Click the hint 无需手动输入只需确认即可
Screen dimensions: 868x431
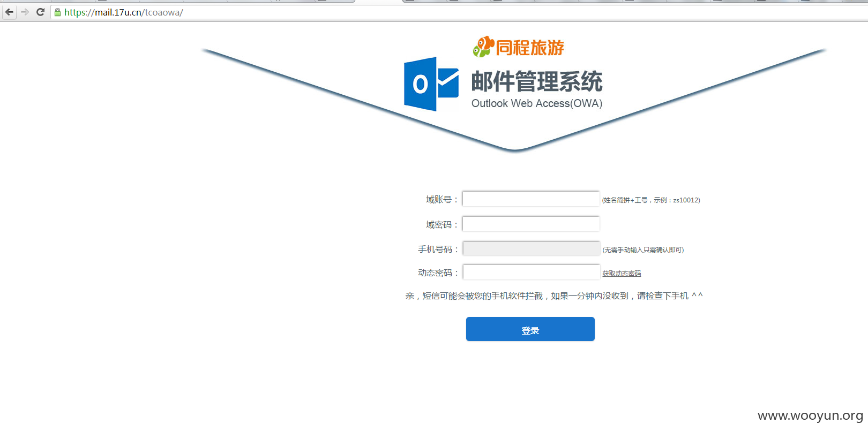click(x=643, y=250)
